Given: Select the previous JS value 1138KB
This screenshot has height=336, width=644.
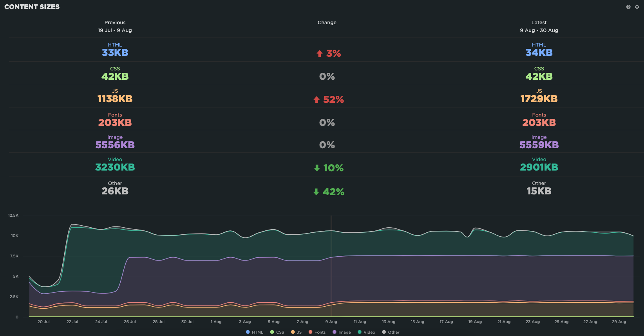Looking at the screenshot, I should pyautogui.click(x=115, y=99).
